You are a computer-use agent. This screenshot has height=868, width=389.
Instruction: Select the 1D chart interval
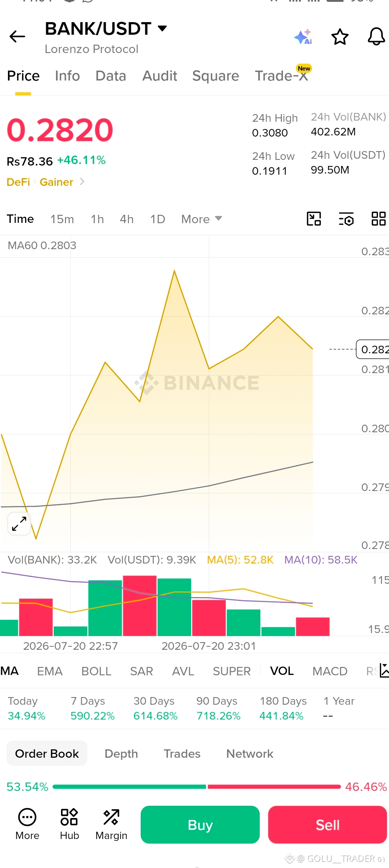point(158,219)
